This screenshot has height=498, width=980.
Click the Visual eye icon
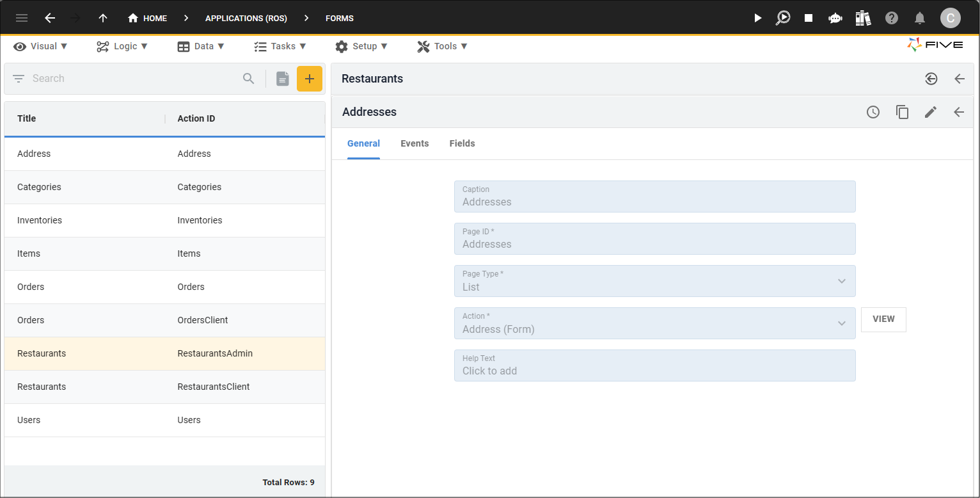tap(20, 46)
